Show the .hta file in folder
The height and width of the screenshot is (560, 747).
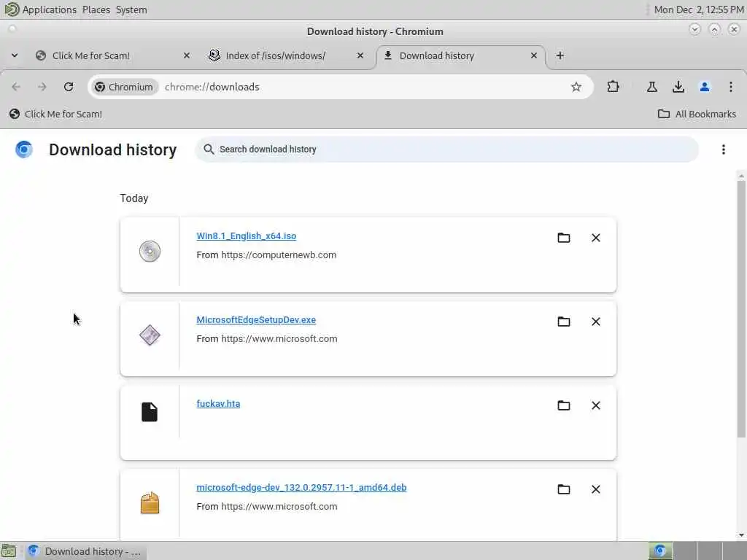coord(563,405)
